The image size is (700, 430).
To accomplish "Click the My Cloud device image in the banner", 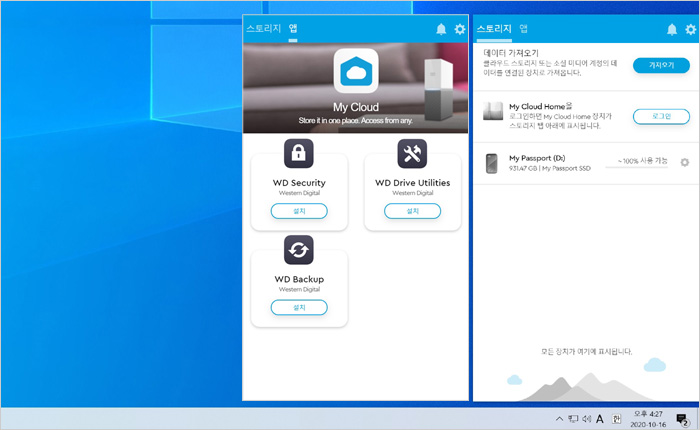I will coord(438,89).
